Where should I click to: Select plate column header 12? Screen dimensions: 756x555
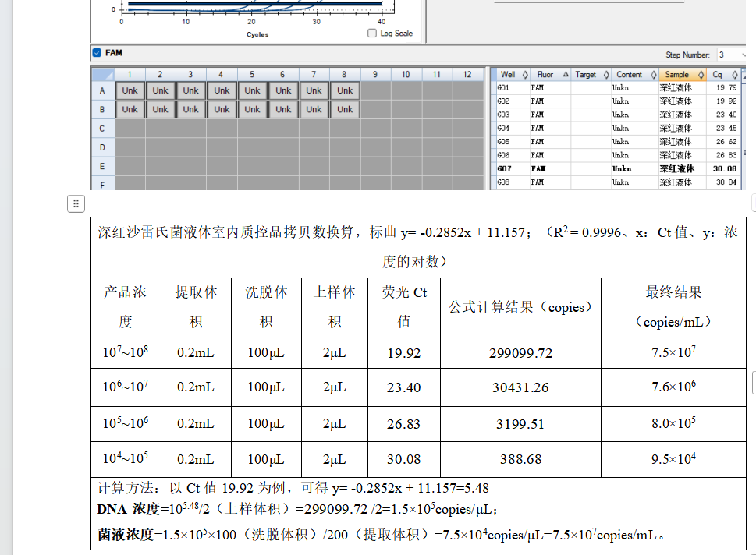467,74
